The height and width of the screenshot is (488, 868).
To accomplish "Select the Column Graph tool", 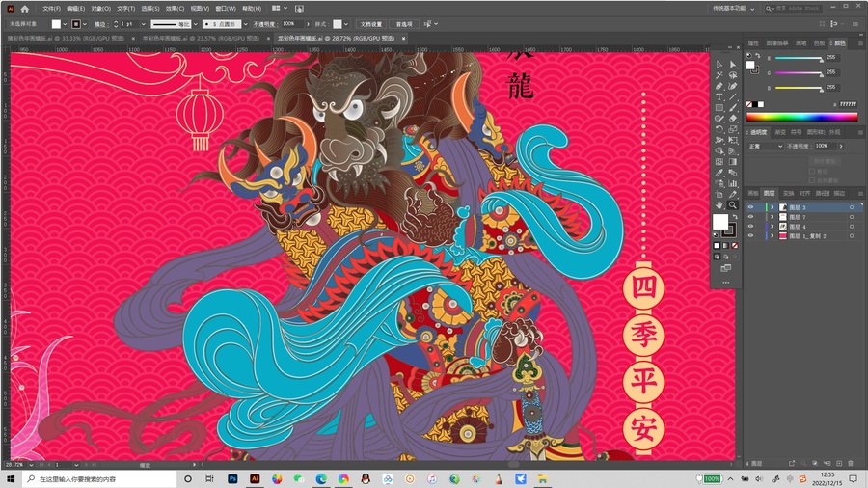I will [733, 183].
